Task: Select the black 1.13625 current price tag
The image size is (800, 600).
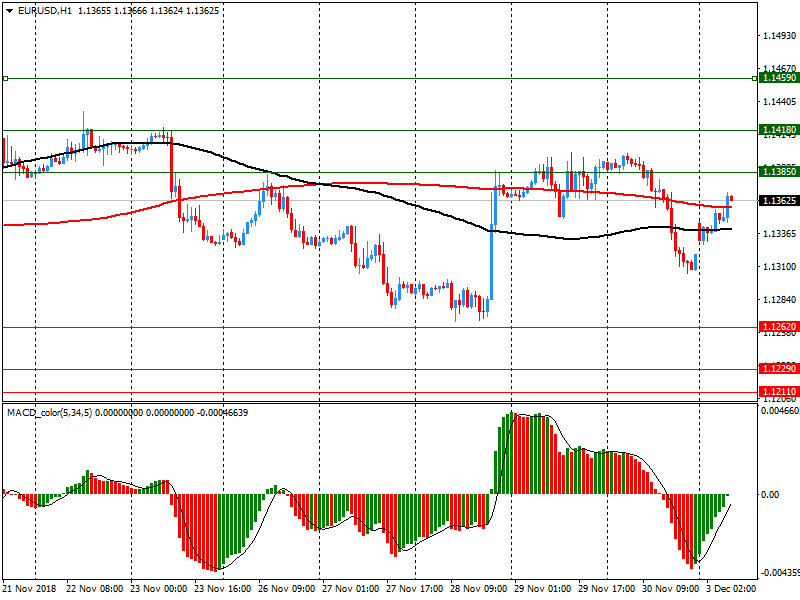Action: 778,201
